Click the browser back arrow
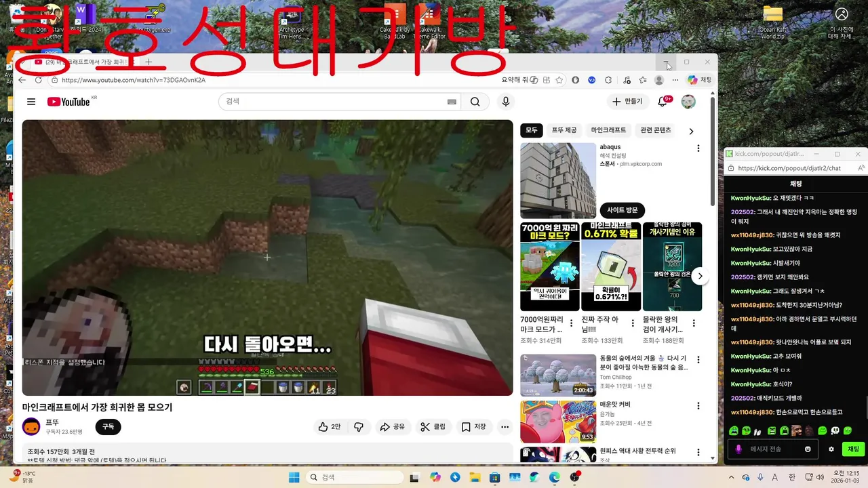Viewport: 868px width, 488px height. (x=22, y=80)
